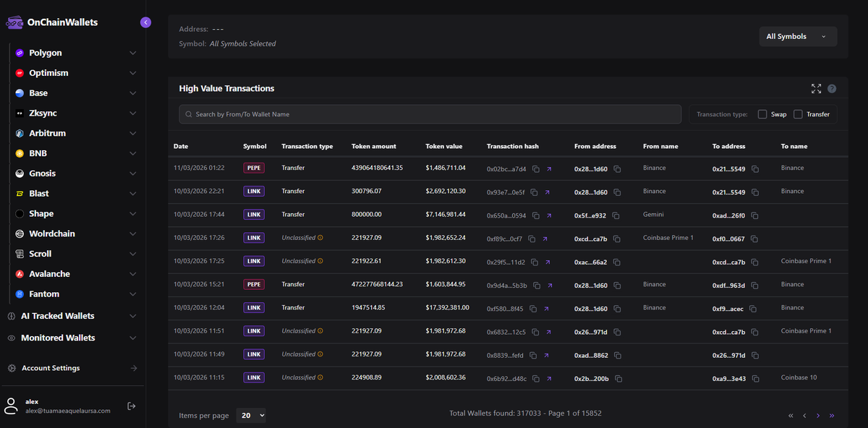This screenshot has width=868, height=428.
Task: Open the All Symbols dropdown
Action: [x=798, y=35]
